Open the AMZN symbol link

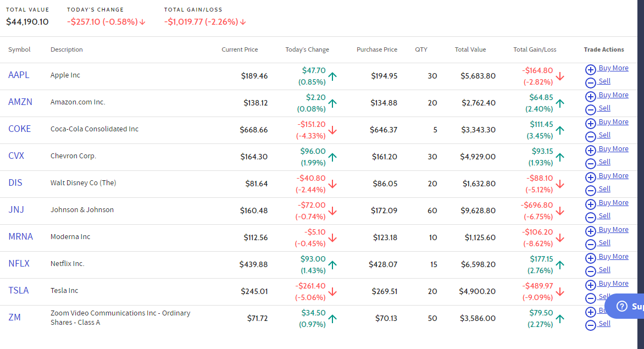(20, 102)
